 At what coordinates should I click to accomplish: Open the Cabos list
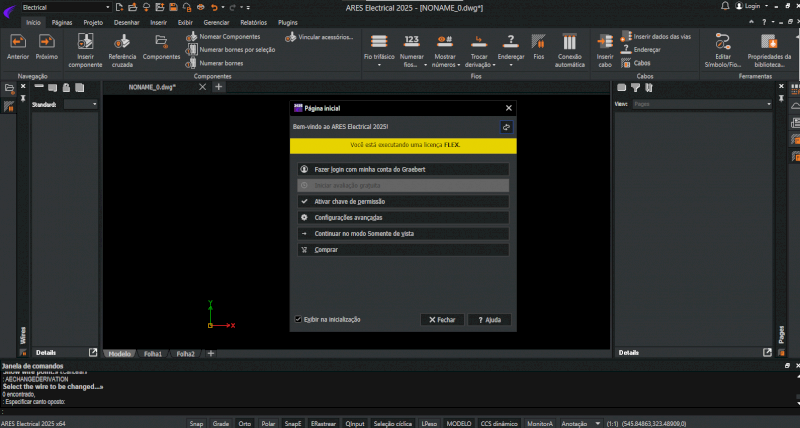pos(636,63)
